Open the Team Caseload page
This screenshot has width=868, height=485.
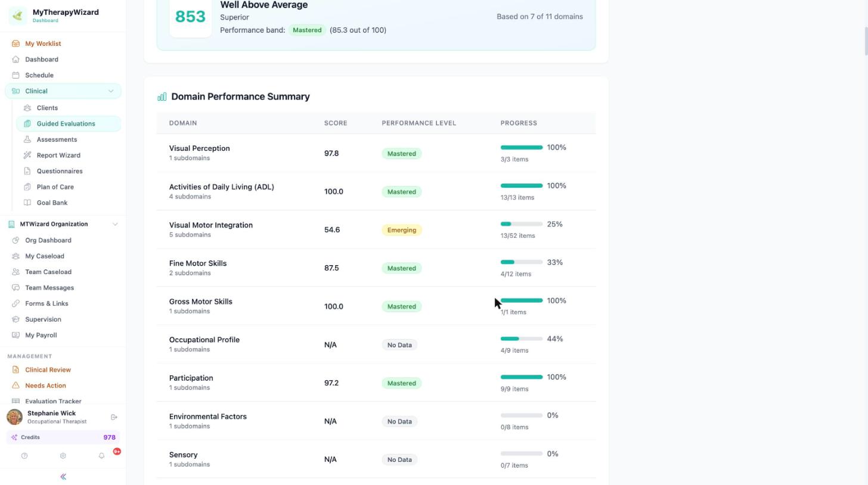(x=48, y=272)
